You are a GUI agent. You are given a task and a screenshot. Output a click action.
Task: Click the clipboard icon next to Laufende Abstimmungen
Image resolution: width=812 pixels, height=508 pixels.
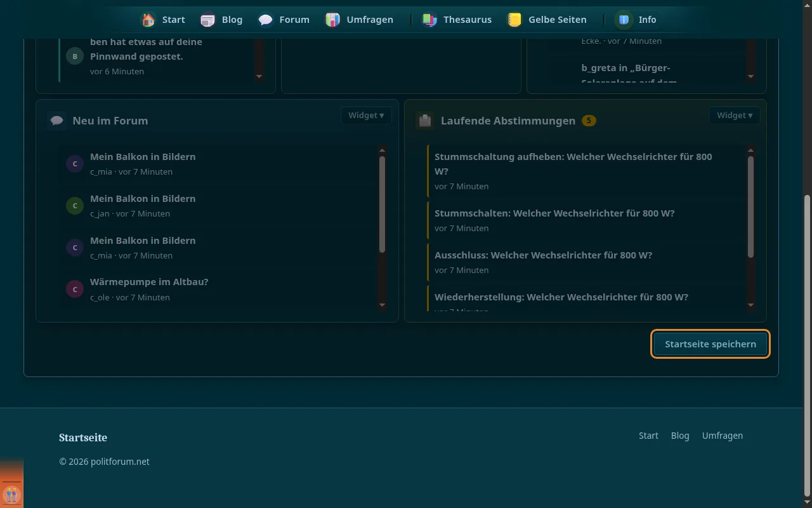pyautogui.click(x=425, y=121)
